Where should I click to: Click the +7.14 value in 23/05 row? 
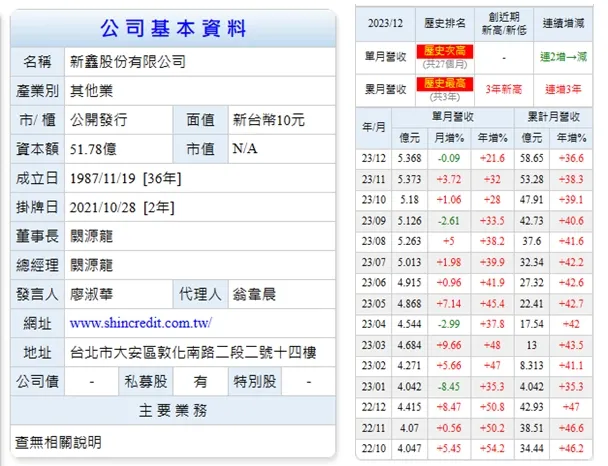[449, 304]
